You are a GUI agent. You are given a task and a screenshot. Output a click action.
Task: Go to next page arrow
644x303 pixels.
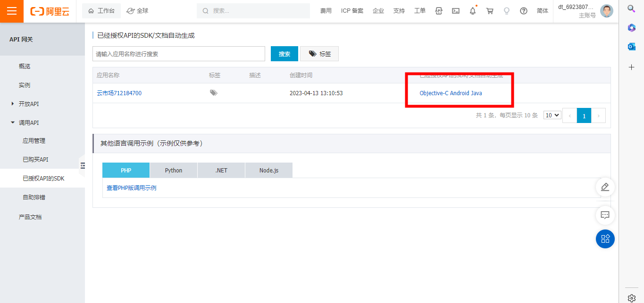pos(599,115)
